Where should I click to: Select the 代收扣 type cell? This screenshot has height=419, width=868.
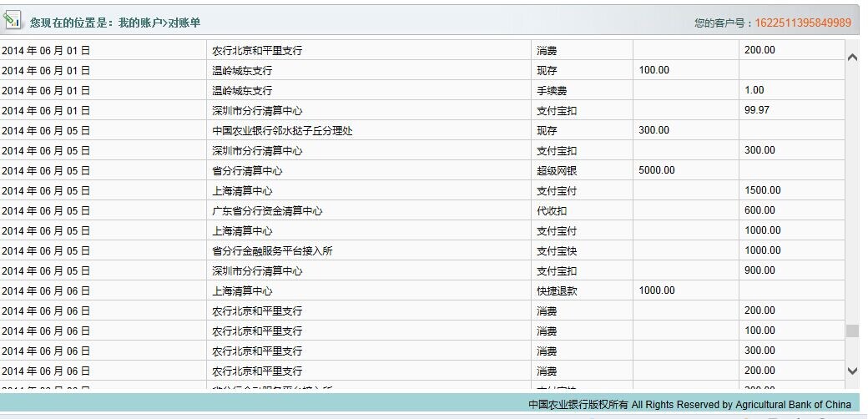552,210
